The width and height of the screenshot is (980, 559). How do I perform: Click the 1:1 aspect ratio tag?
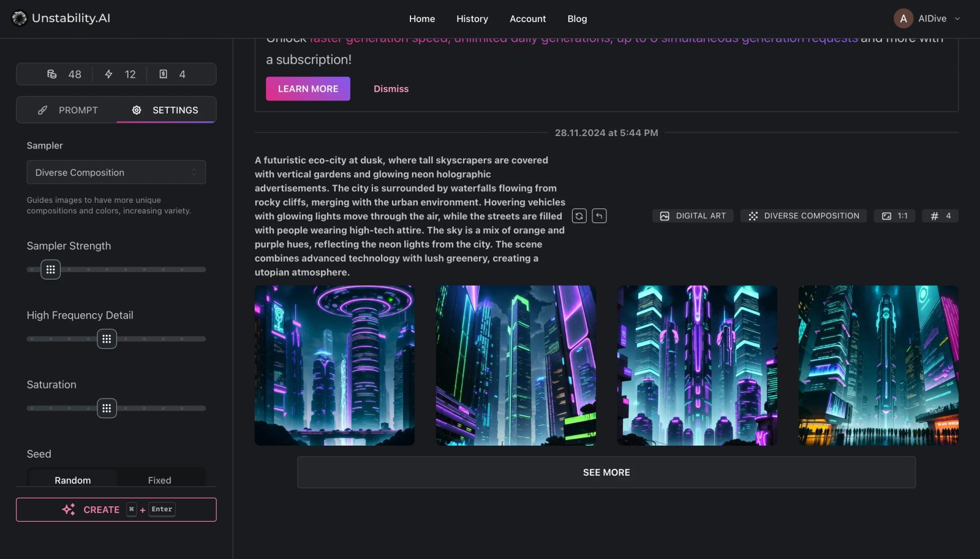894,216
